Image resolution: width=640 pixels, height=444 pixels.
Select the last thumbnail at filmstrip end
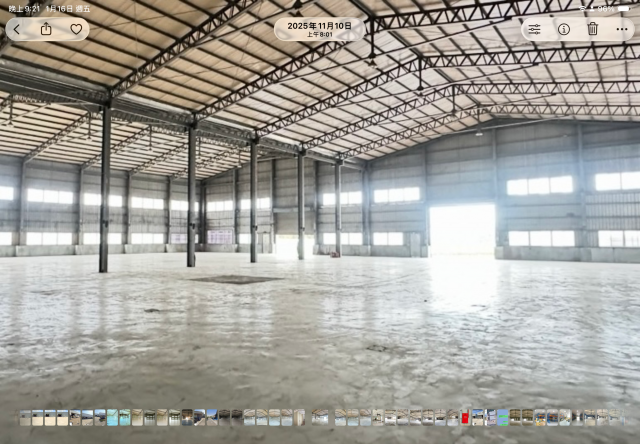pyautogui.click(x=615, y=417)
